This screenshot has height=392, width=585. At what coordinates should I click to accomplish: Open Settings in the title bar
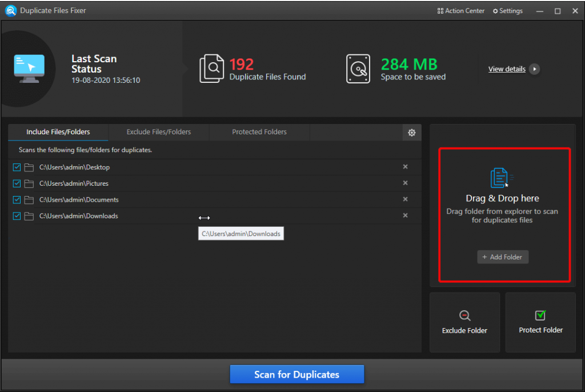coord(508,11)
